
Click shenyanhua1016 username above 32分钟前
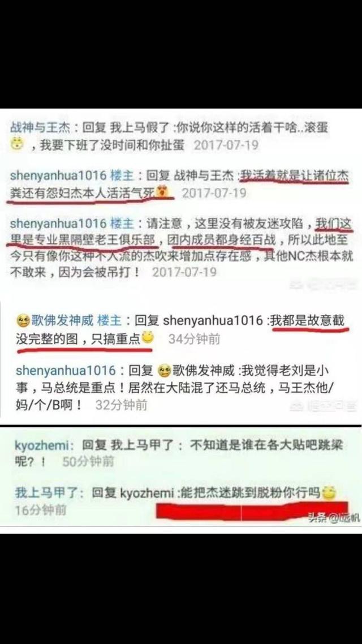pos(66,371)
